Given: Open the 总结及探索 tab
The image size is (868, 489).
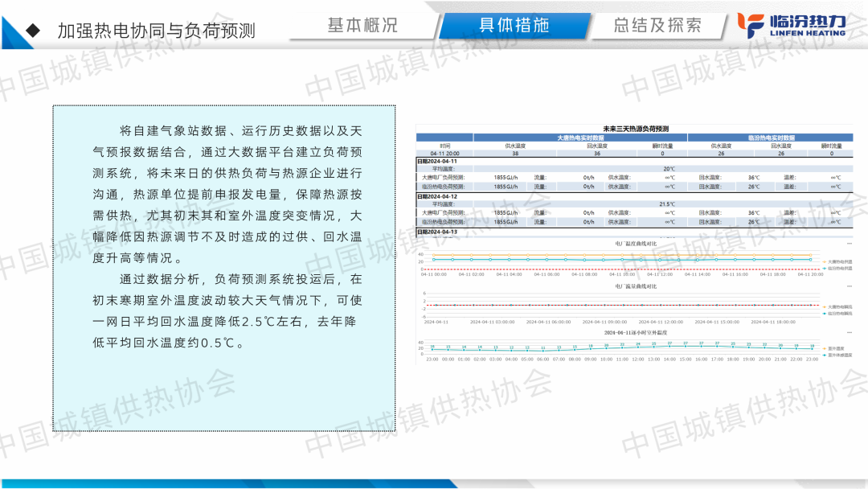Looking at the screenshot, I should pyautogui.click(x=657, y=25).
